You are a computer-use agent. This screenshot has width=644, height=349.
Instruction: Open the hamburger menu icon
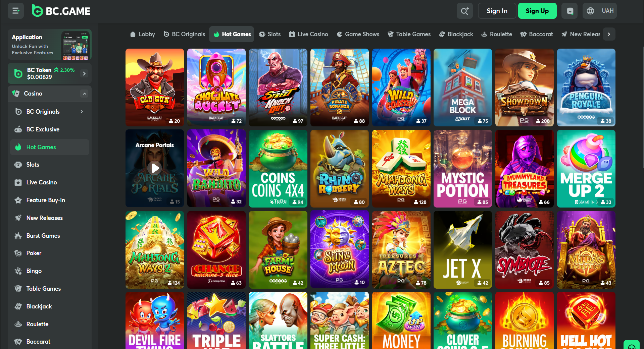tap(16, 11)
